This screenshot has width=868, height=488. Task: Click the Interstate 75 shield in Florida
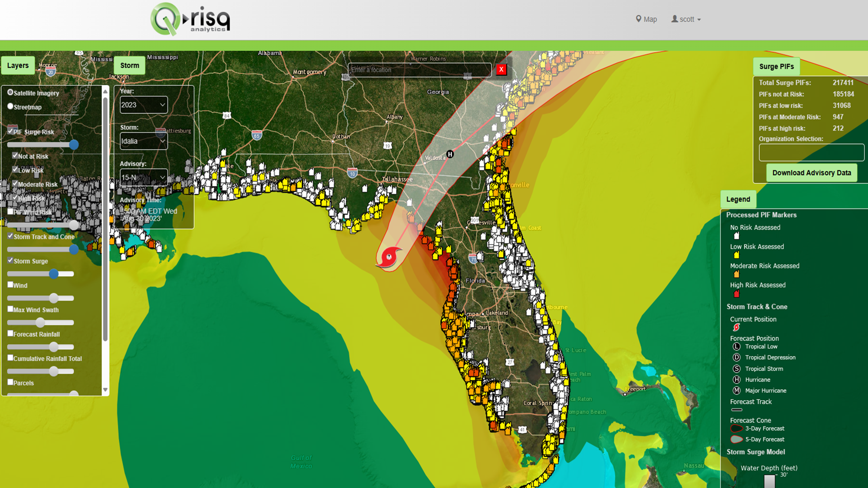[473, 259]
